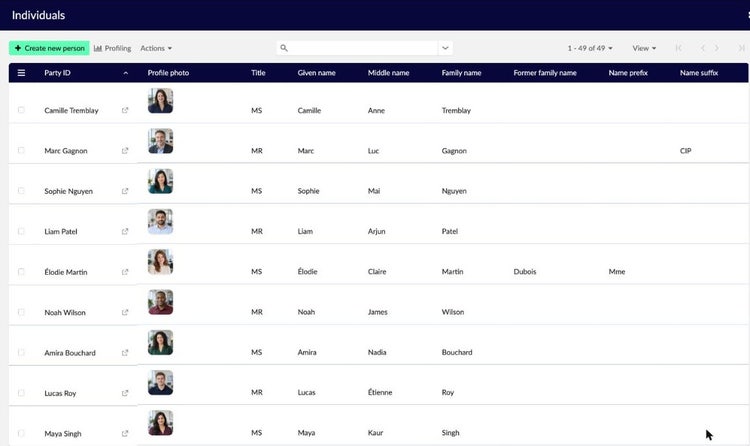Sort by Family name column header

[x=462, y=73]
